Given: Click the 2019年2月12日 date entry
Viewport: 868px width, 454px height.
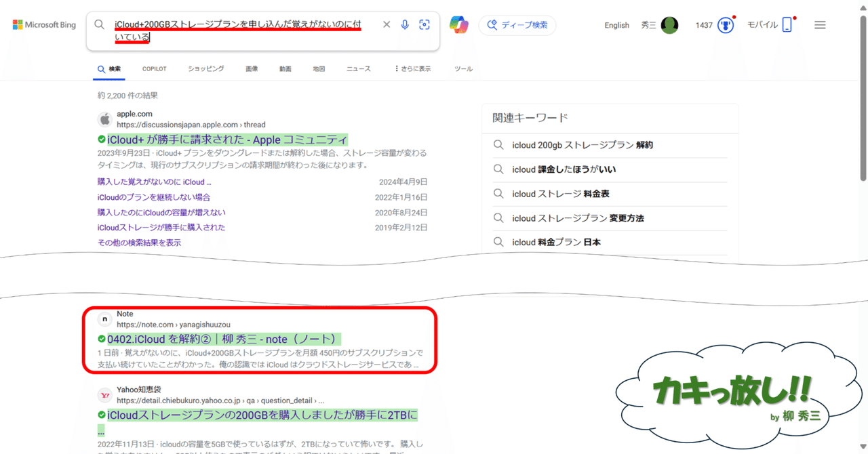Looking at the screenshot, I should pos(401,227).
